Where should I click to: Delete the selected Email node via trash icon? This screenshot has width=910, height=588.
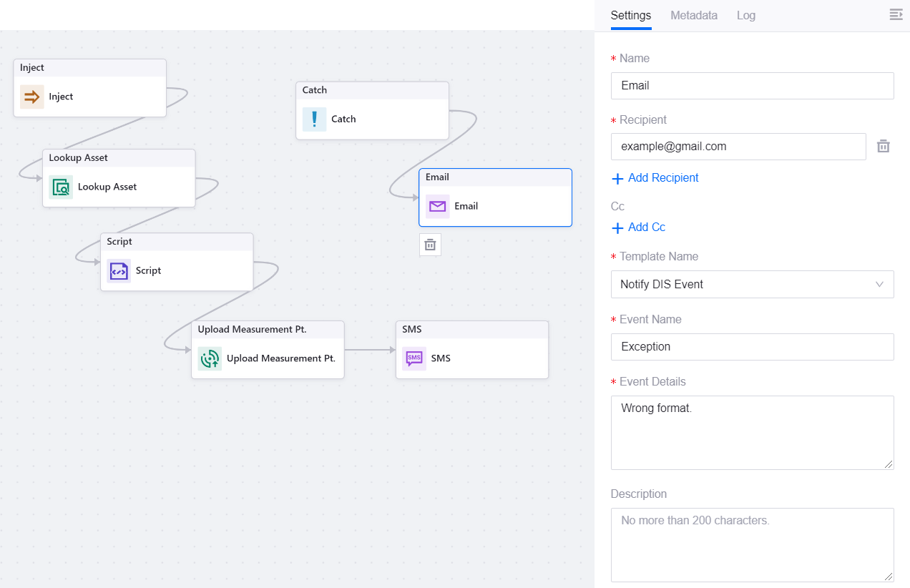pyautogui.click(x=430, y=245)
